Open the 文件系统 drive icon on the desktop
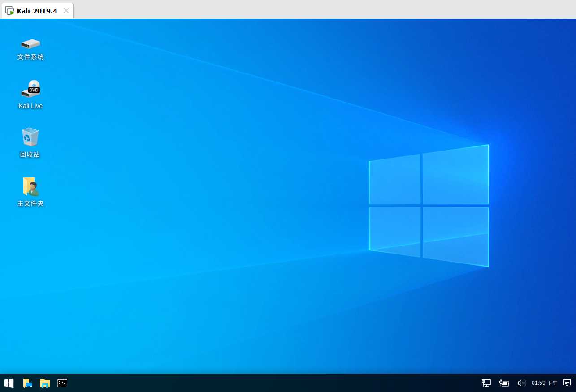This screenshot has height=392, width=576. [30, 44]
